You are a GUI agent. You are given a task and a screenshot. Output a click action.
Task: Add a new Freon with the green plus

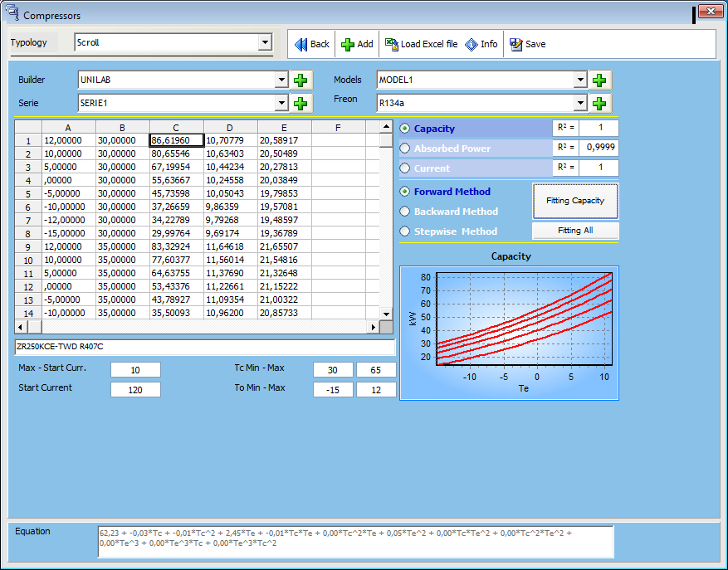[x=599, y=103]
